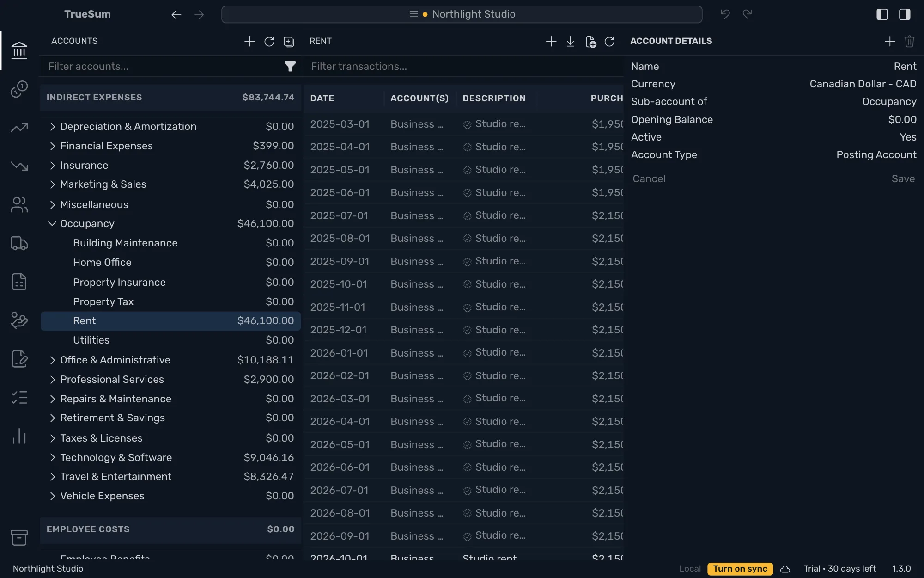Viewport: 924px width, 578px height.
Task: Click the Filter transactions input field
Action: click(x=464, y=67)
